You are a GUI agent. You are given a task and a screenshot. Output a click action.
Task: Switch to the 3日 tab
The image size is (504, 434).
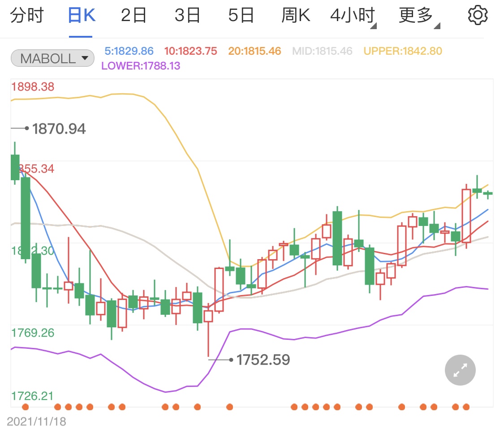click(x=187, y=15)
